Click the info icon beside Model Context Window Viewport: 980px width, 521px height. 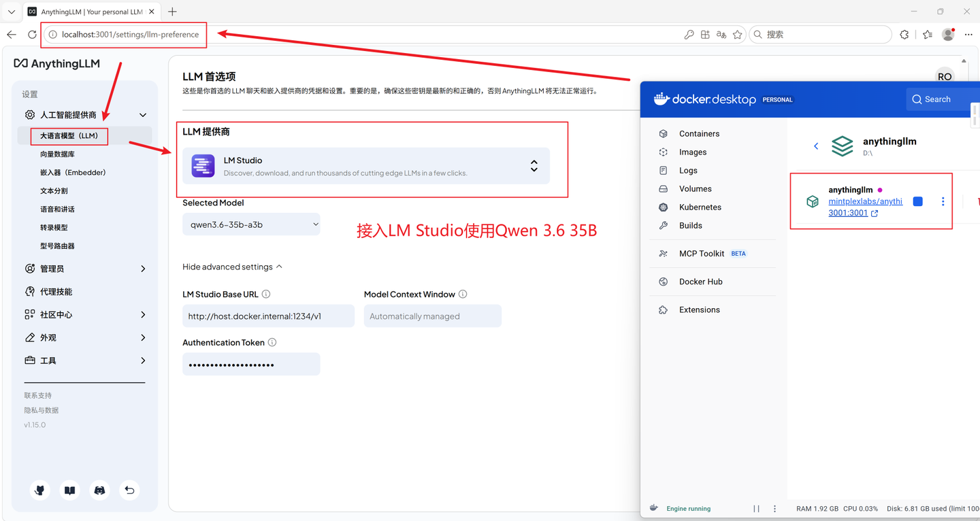click(x=463, y=295)
